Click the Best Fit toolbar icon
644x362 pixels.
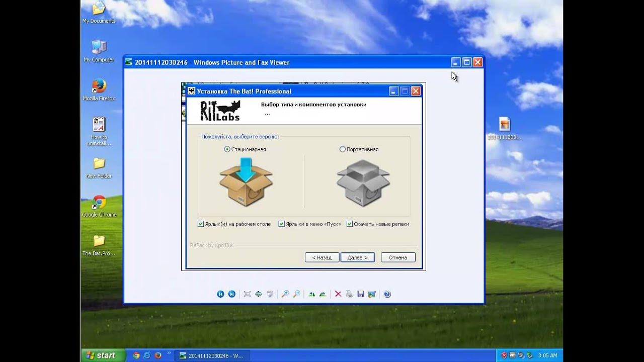pos(247,294)
